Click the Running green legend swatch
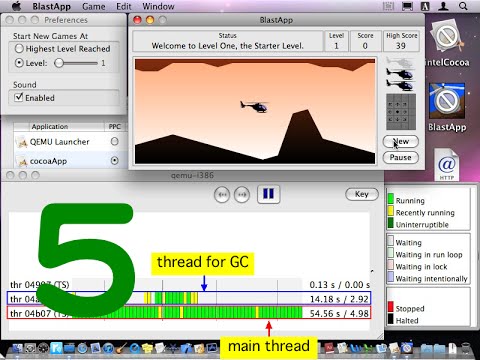The height and width of the screenshot is (360, 480). click(x=390, y=199)
